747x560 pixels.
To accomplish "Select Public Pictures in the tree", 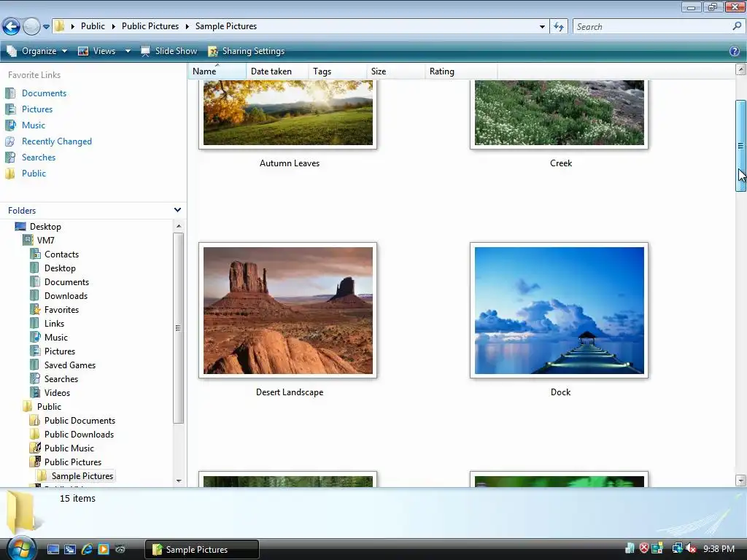I will [73, 462].
